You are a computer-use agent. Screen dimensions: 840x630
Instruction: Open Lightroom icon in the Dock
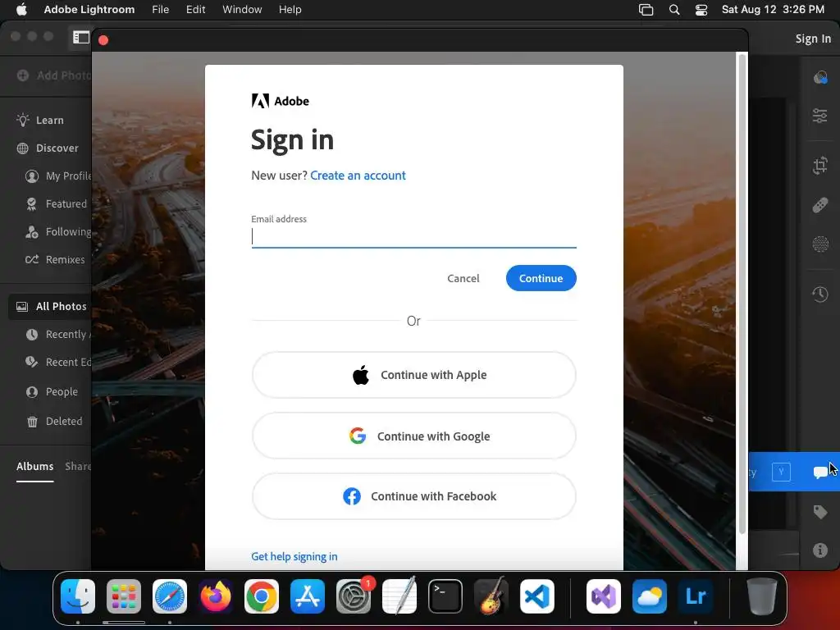(696, 596)
